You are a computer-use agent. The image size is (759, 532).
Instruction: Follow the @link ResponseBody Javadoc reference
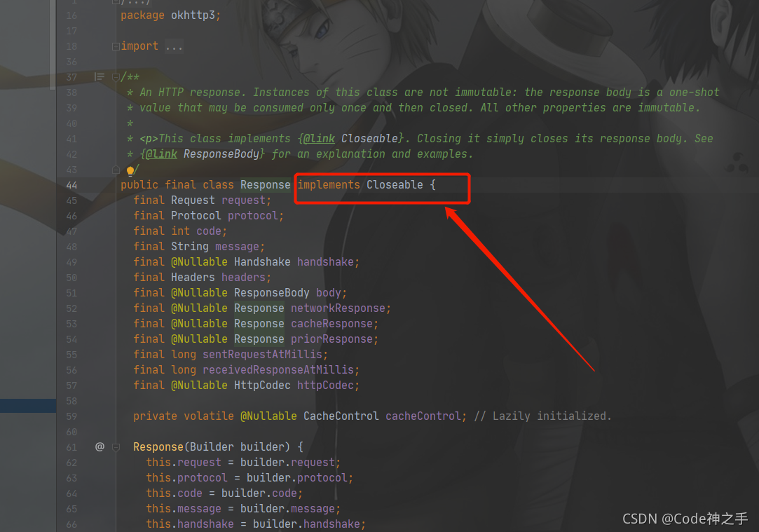pos(221,154)
